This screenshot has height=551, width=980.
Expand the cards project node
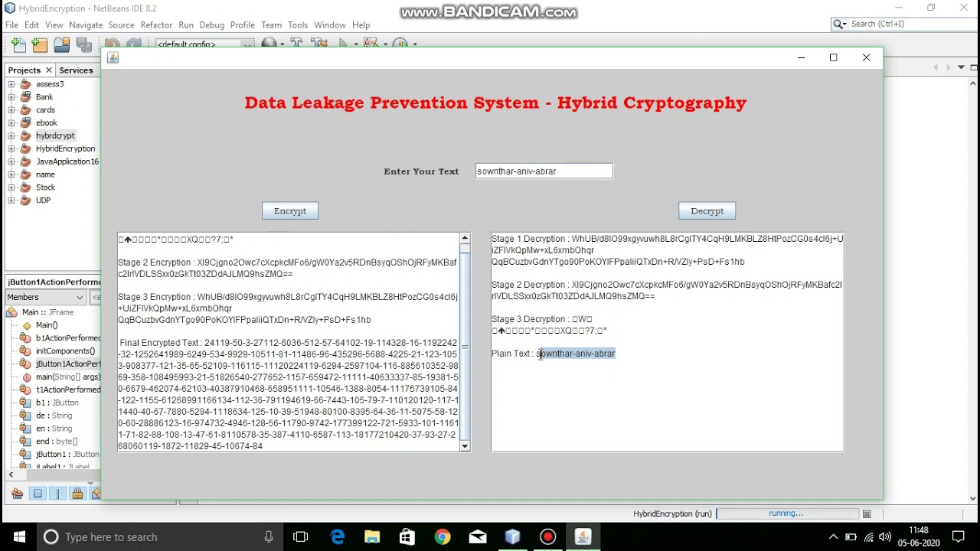pyautogui.click(x=11, y=110)
